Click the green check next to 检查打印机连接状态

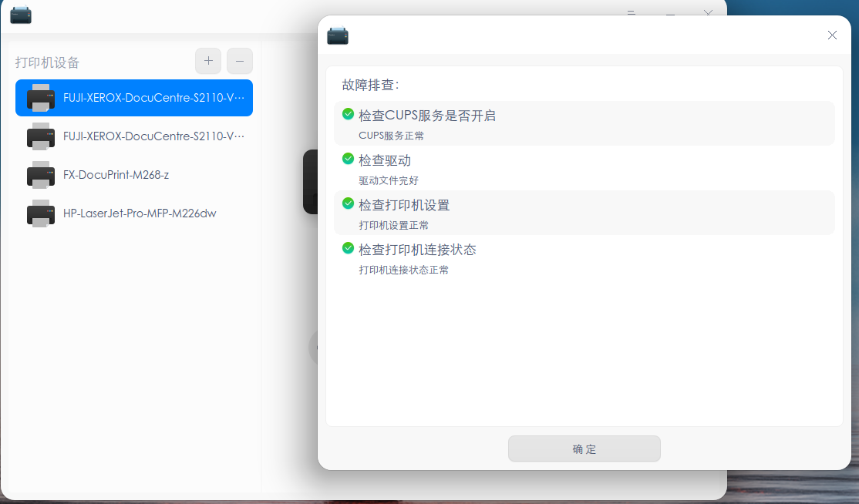(348, 248)
